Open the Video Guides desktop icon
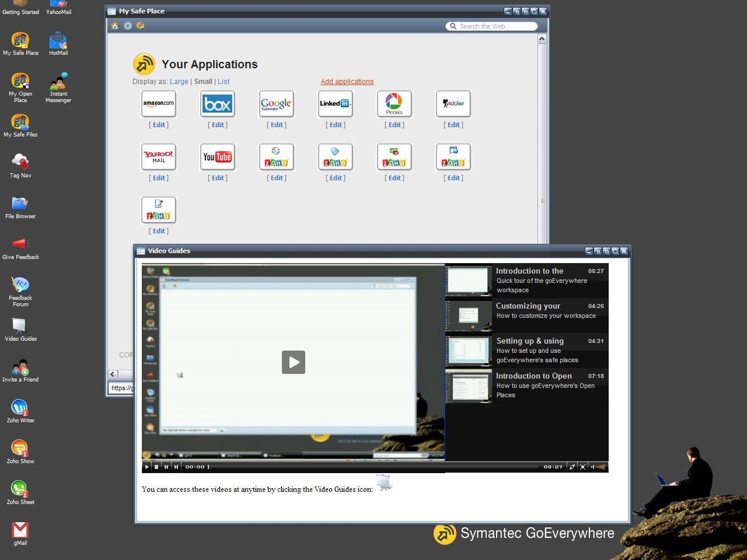The height and width of the screenshot is (560, 747). (x=20, y=330)
